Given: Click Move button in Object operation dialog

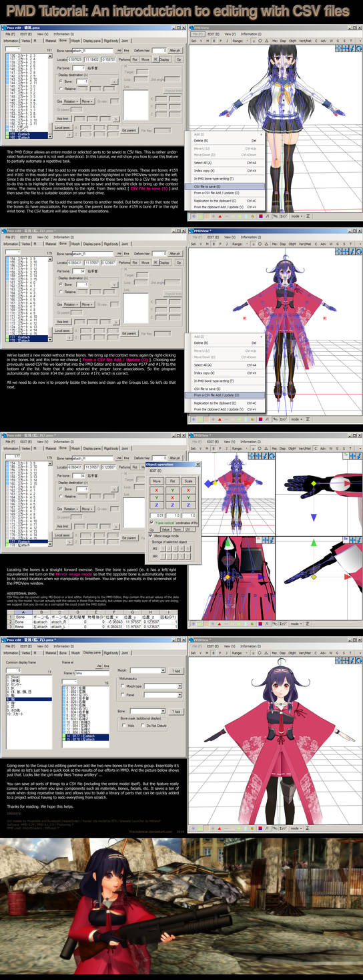Looking at the screenshot, I should coord(157,481).
